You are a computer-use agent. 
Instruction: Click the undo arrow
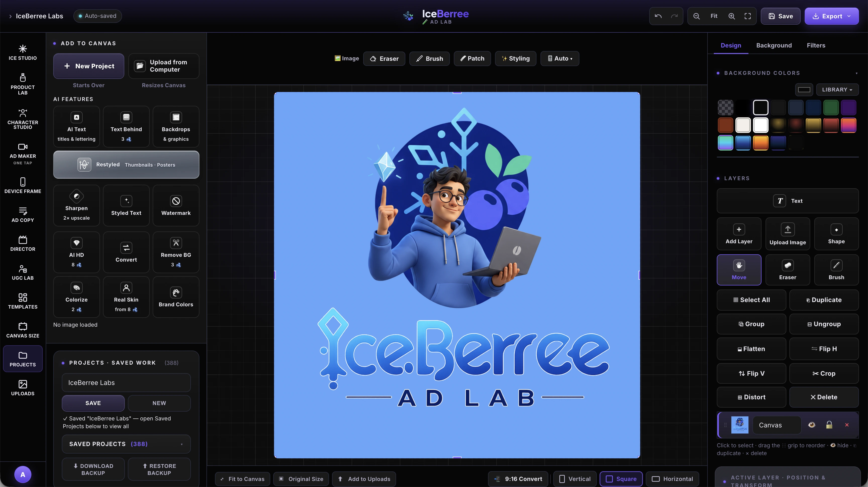[x=658, y=16]
